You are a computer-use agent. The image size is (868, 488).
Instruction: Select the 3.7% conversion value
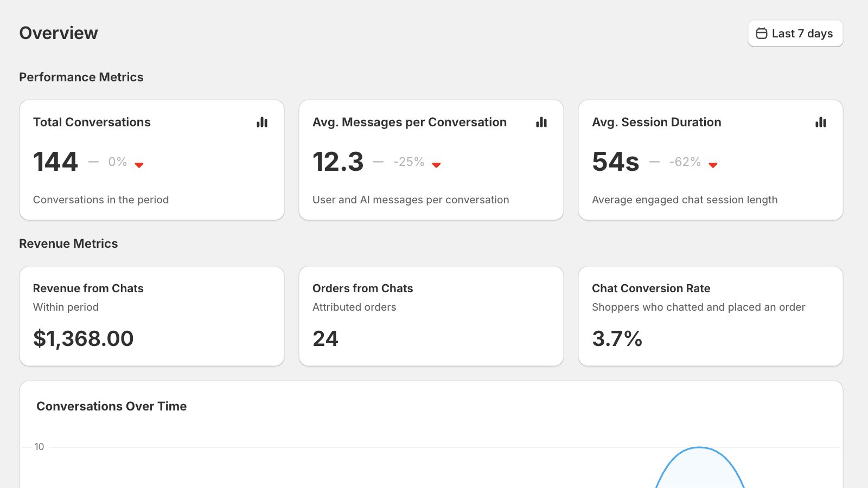(617, 339)
